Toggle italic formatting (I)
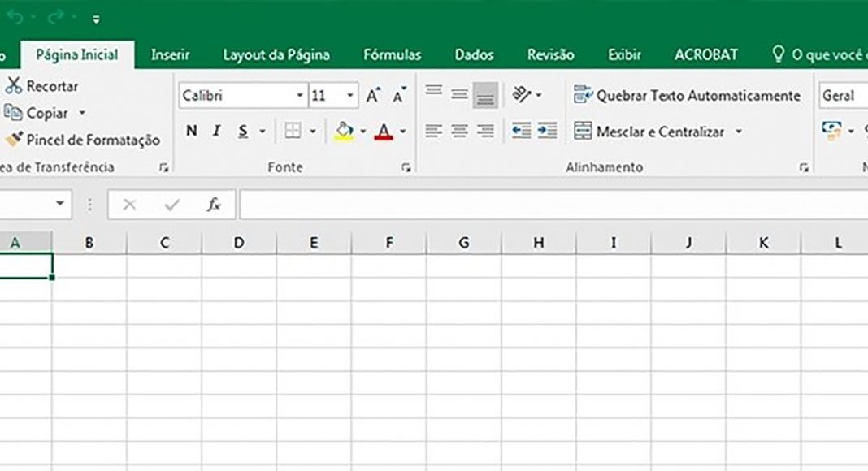 [x=216, y=131]
